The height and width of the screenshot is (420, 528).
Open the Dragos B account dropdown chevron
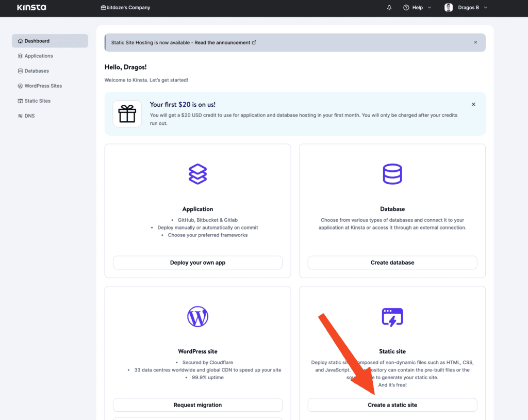[486, 7]
